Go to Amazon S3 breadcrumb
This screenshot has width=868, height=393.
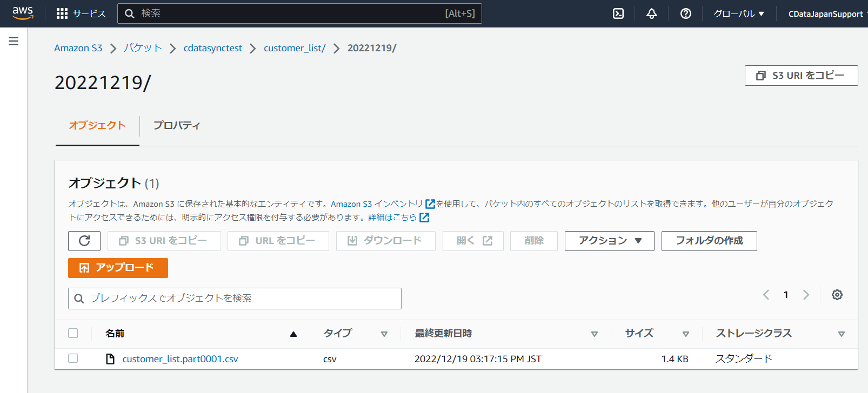78,48
